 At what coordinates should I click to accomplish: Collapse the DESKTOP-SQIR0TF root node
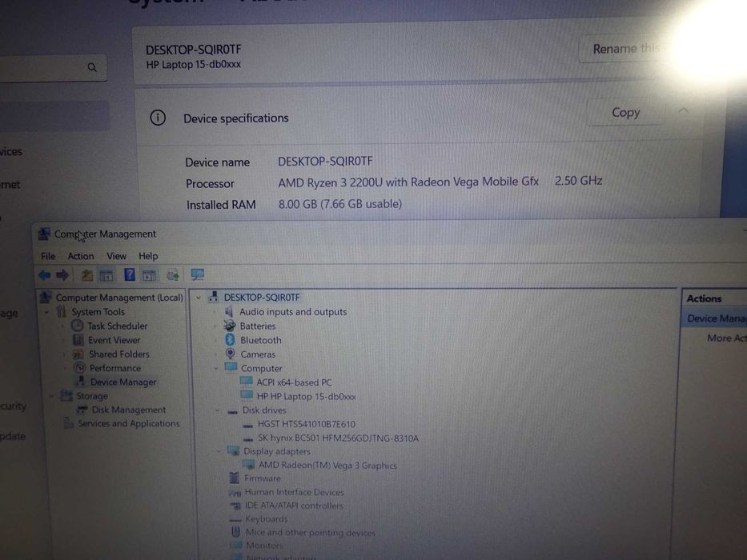pos(199,298)
